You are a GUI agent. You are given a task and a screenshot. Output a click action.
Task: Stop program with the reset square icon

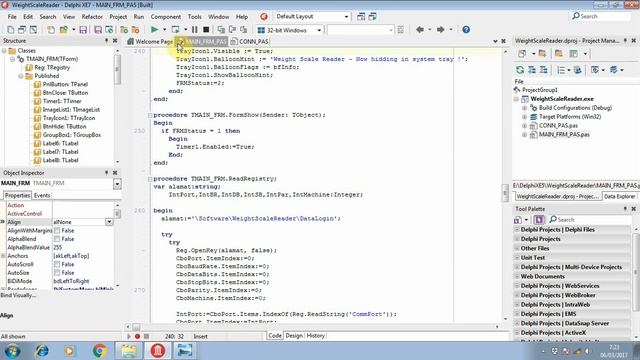(x=206, y=29)
